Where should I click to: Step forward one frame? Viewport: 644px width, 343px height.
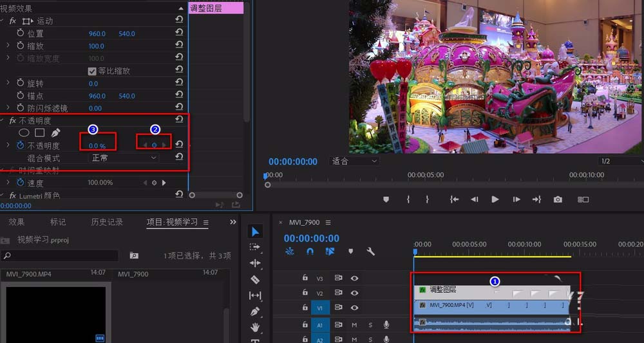(516, 199)
